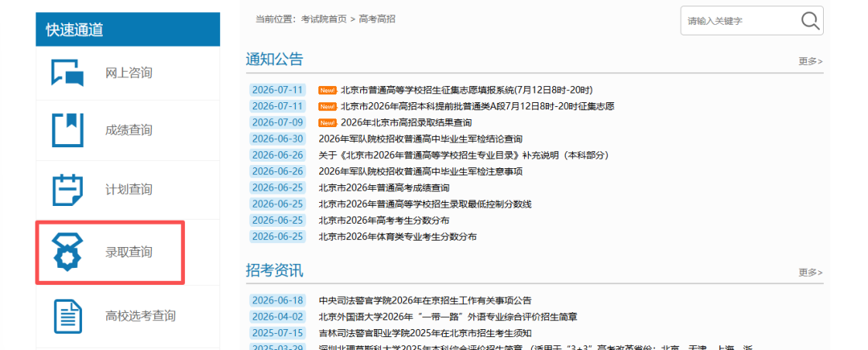
Task: Click the magnifier search icon
Action: [810, 20]
